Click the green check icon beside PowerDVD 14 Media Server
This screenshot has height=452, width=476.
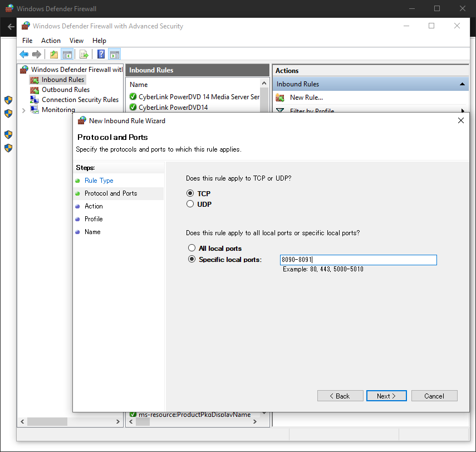133,96
